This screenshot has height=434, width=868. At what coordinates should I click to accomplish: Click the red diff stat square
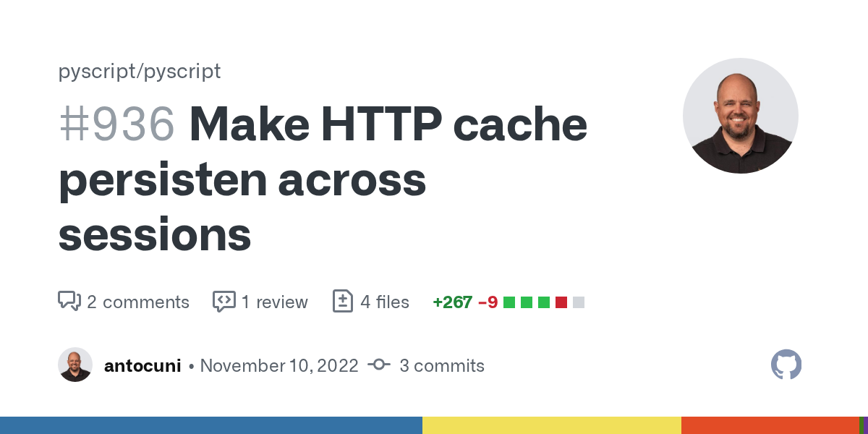tap(561, 302)
